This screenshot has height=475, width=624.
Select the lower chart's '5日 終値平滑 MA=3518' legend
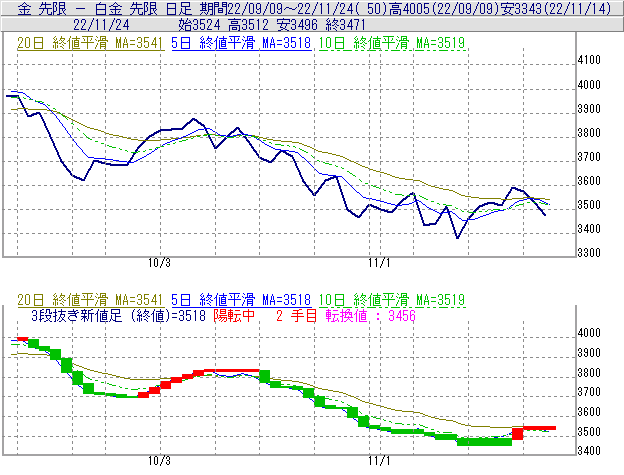[x=241, y=300]
